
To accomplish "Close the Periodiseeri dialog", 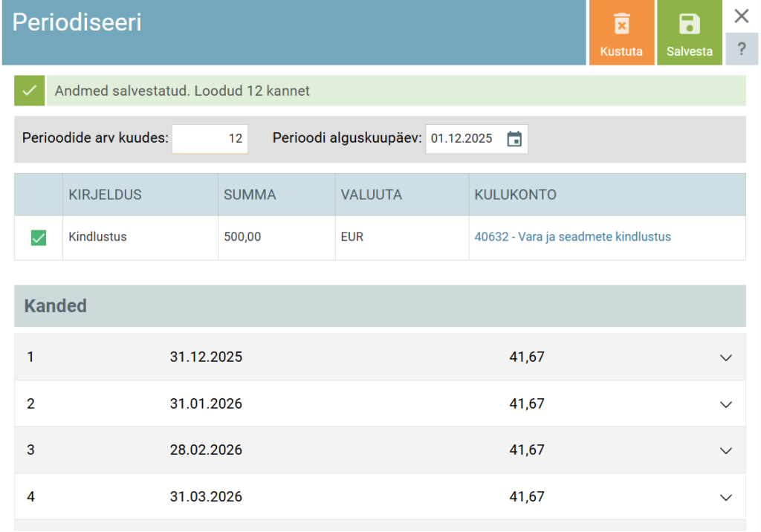I will pyautogui.click(x=740, y=16).
